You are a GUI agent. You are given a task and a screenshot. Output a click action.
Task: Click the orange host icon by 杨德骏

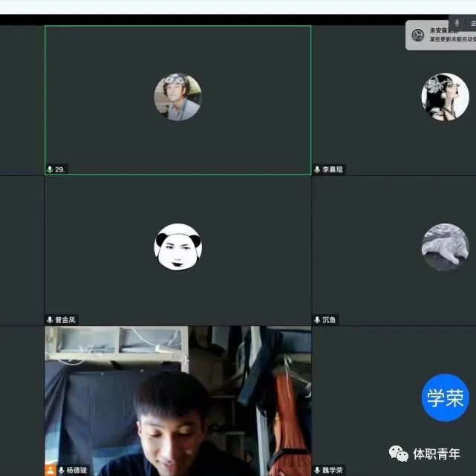click(50, 470)
